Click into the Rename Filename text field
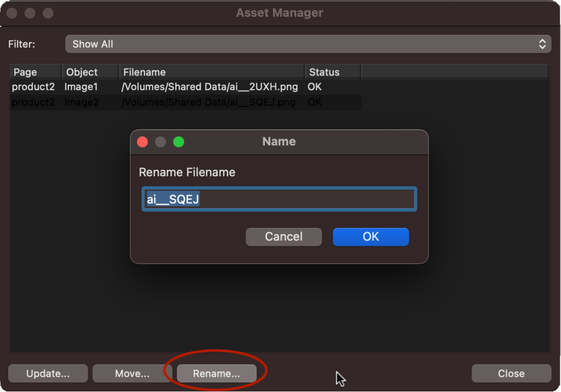 tap(279, 199)
